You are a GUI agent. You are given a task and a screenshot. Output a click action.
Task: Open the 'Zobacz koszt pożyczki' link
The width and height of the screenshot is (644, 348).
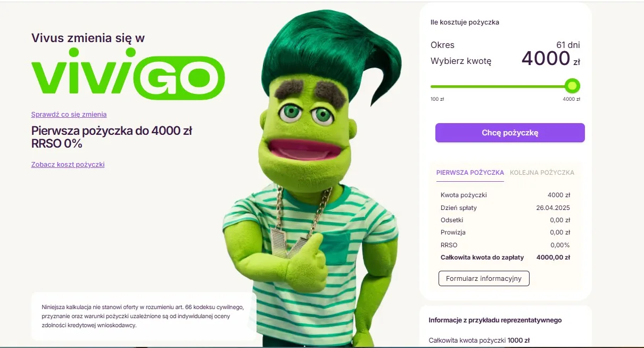68,164
